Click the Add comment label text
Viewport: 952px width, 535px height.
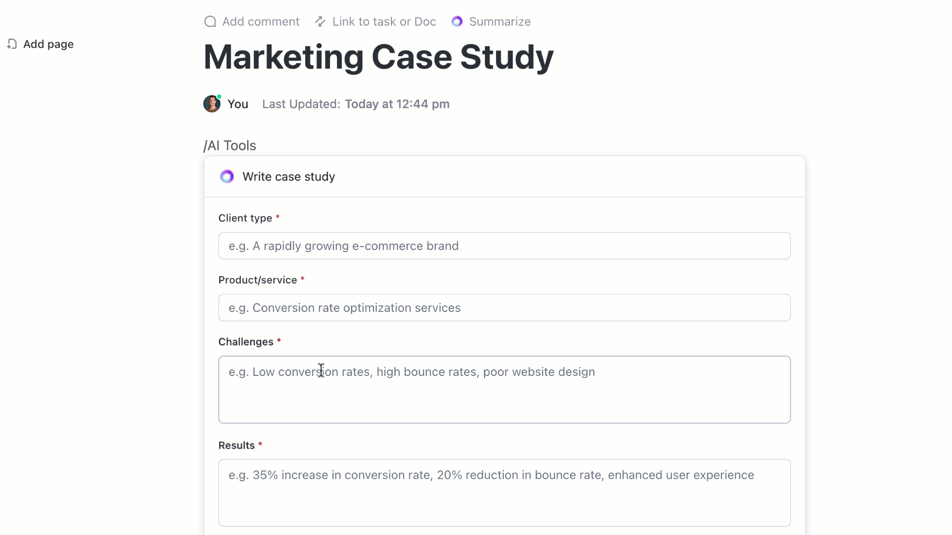click(260, 21)
